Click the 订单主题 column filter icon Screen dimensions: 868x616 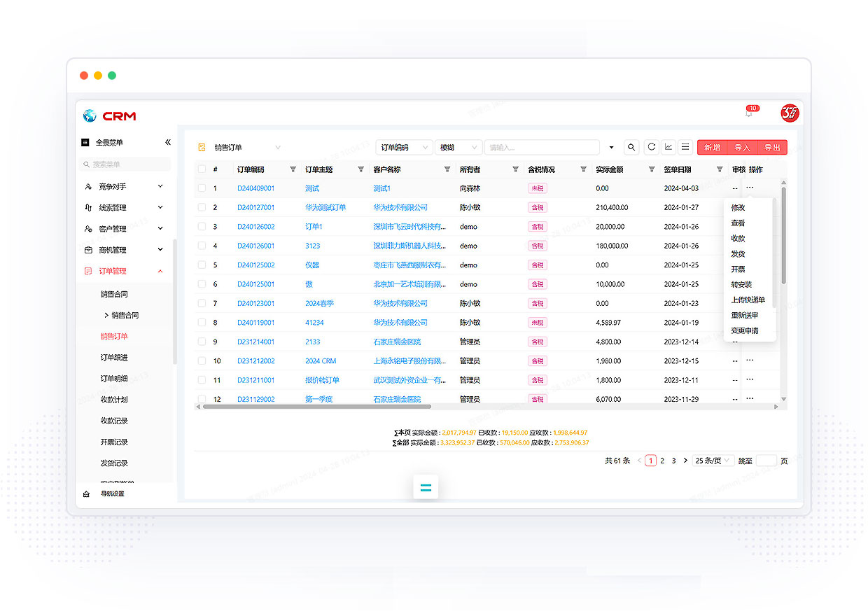(x=361, y=169)
